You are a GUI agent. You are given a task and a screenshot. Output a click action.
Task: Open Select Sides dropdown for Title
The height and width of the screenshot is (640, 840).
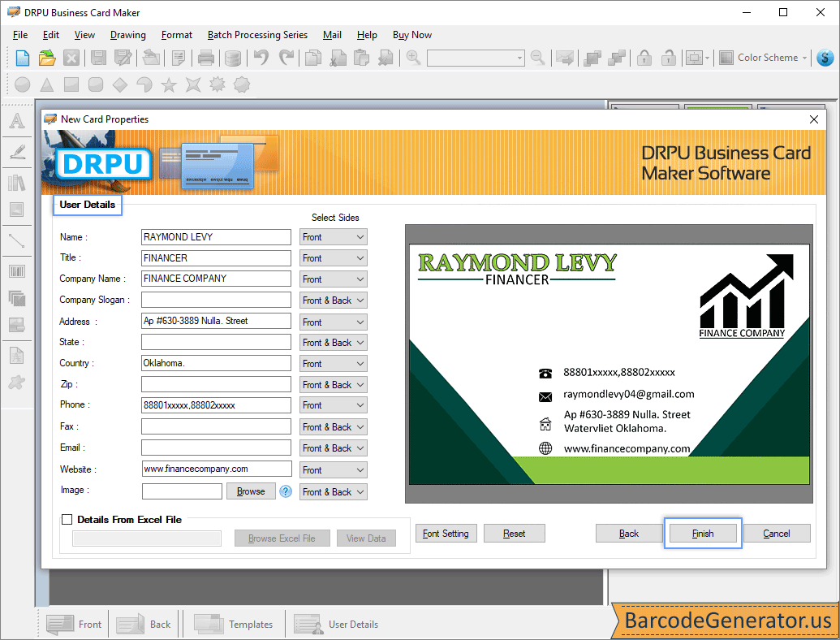click(x=334, y=257)
